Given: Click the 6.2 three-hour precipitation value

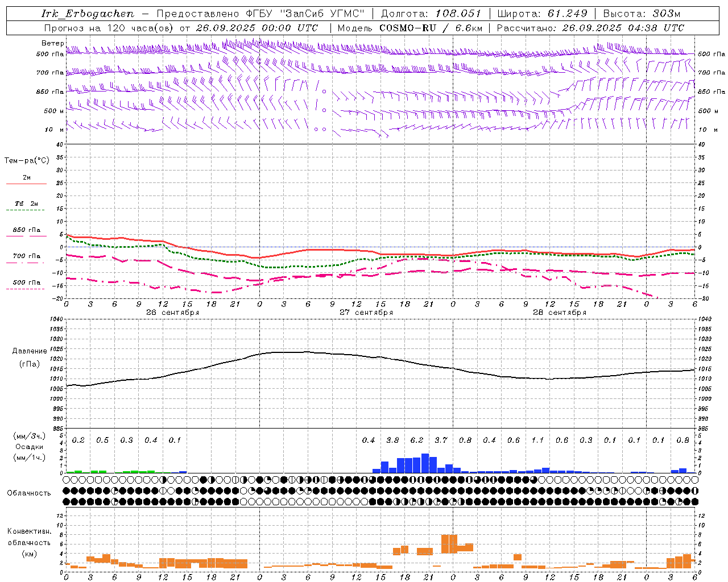Looking at the screenshot, I should click(417, 440).
